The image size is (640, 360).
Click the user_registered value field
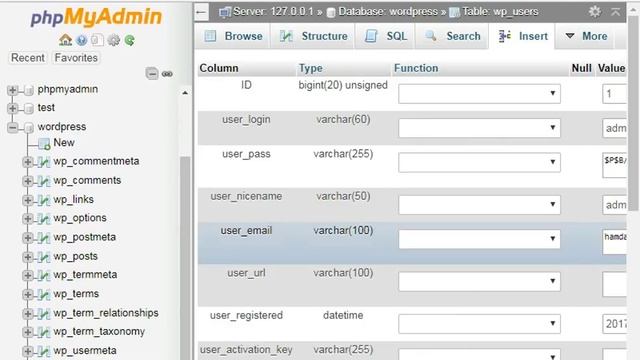pyautogui.click(x=614, y=324)
